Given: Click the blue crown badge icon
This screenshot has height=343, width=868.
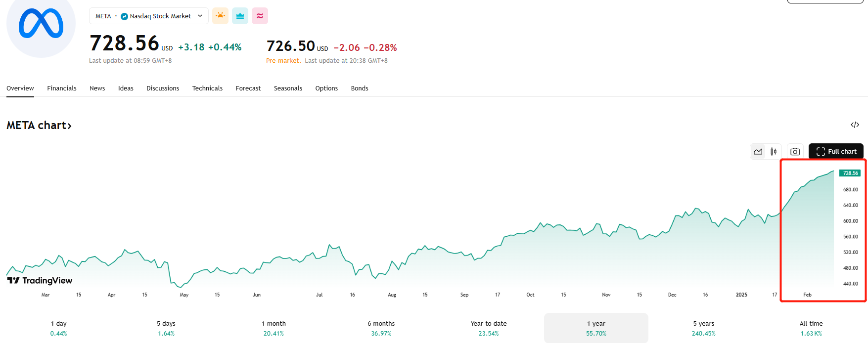Looking at the screenshot, I should pos(240,16).
